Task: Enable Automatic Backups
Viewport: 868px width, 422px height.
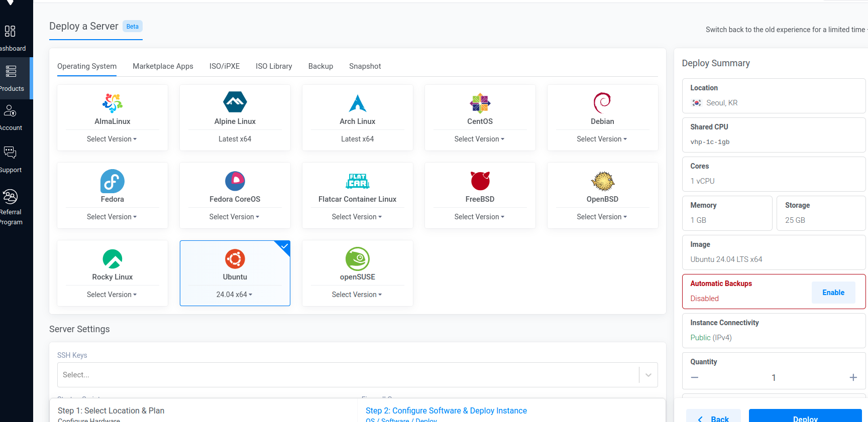Action: click(x=833, y=293)
